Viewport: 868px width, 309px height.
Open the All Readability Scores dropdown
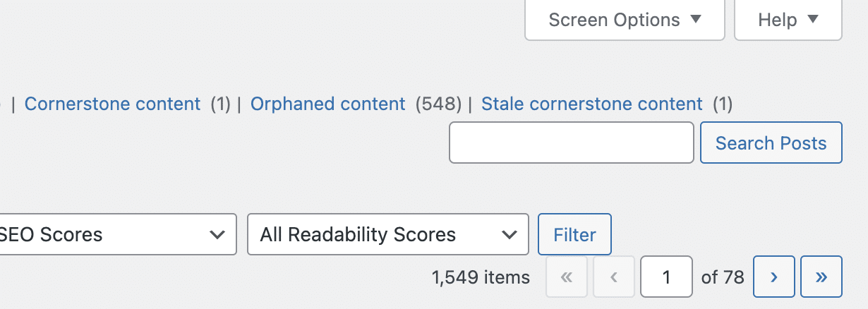point(387,234)
